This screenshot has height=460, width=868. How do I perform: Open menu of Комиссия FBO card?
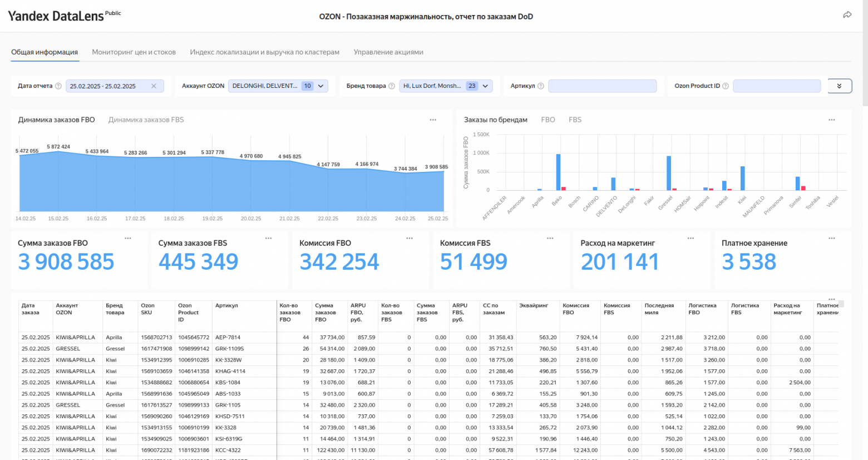pyautogui.click(x=410, y=238)
